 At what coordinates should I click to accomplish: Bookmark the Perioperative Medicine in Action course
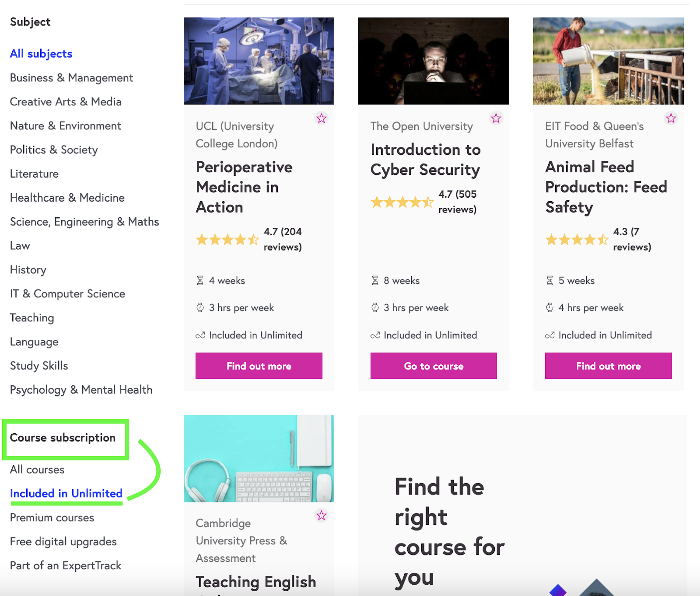click(x=322, y=118)
